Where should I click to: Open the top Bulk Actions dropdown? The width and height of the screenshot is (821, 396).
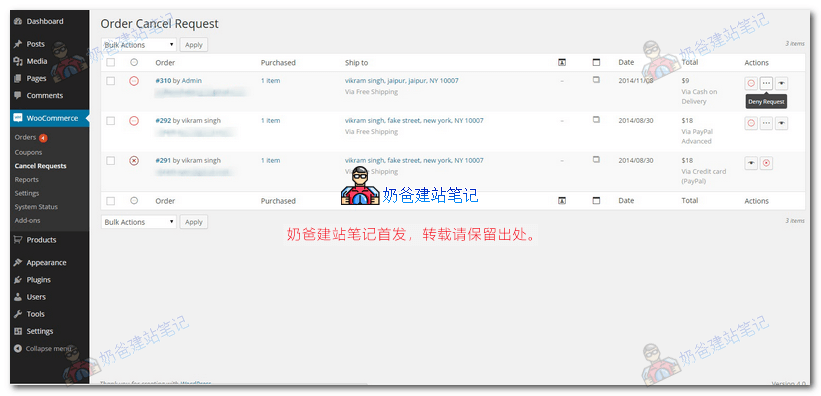pyautogui.click(x=139, y=45)
